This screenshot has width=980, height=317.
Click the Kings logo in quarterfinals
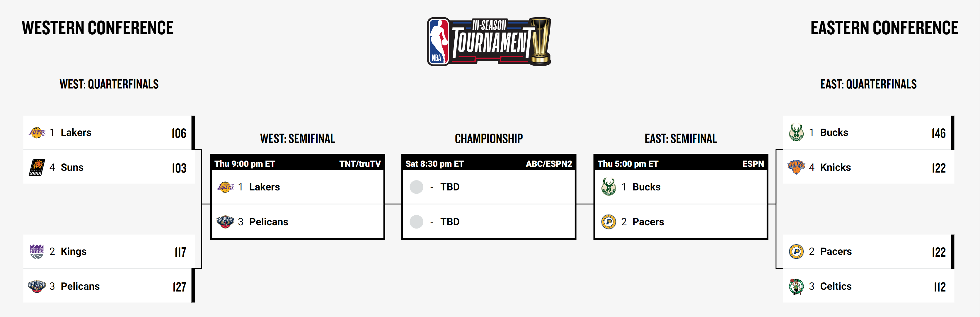(37, 252)
